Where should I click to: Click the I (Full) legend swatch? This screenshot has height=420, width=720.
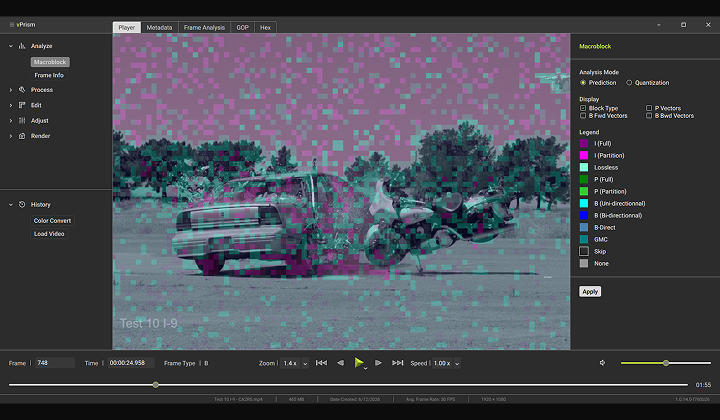[584, 144]
